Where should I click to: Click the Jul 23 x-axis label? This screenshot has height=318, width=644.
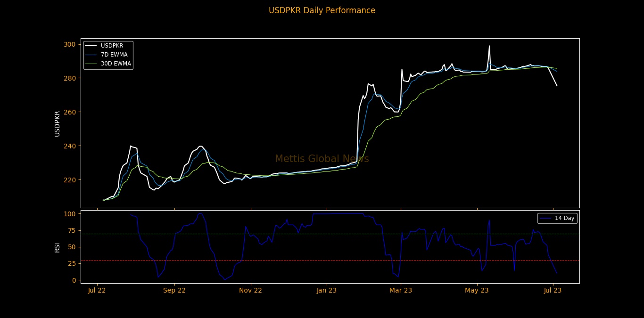pyautogui.click(x=553, y=290)
